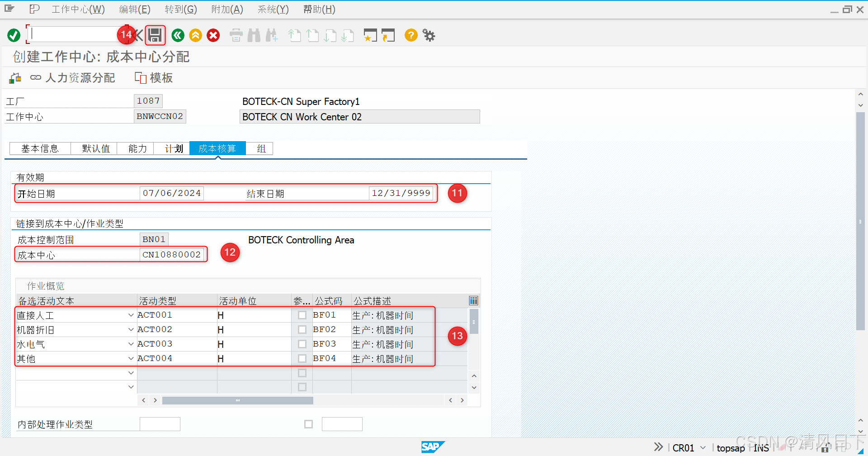
Task: Tick the checkbox in ACT003 row
Action: tap(302, 344)
